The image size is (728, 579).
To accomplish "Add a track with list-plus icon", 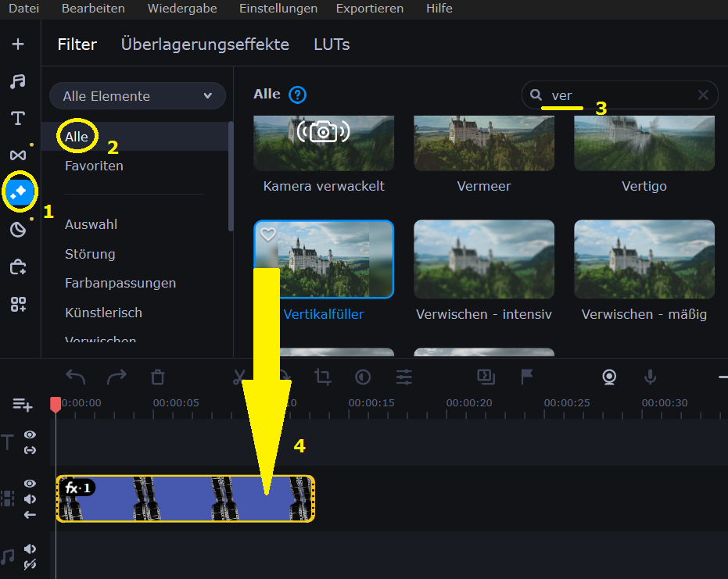I will 22,405.
